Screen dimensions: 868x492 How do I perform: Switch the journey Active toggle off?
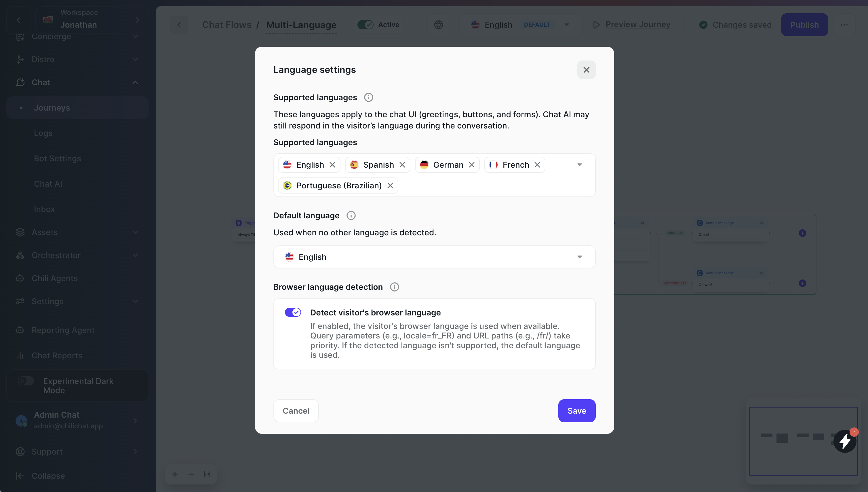(x=366, y=24)
